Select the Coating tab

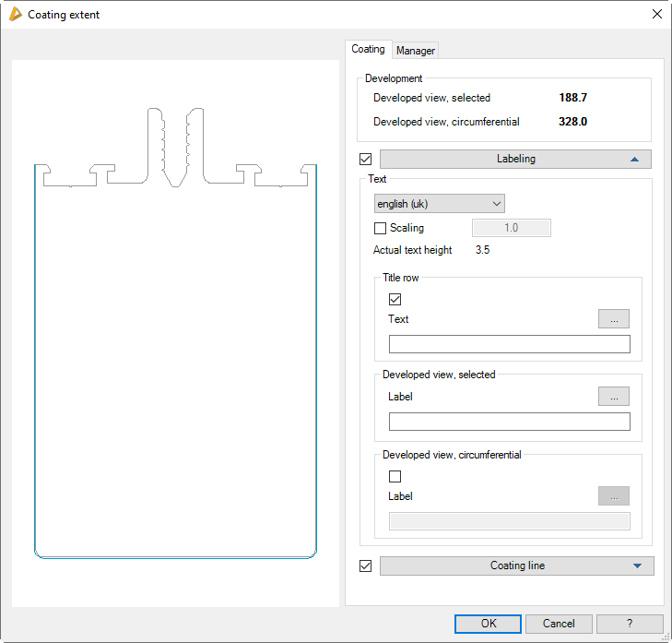[368, 50]
